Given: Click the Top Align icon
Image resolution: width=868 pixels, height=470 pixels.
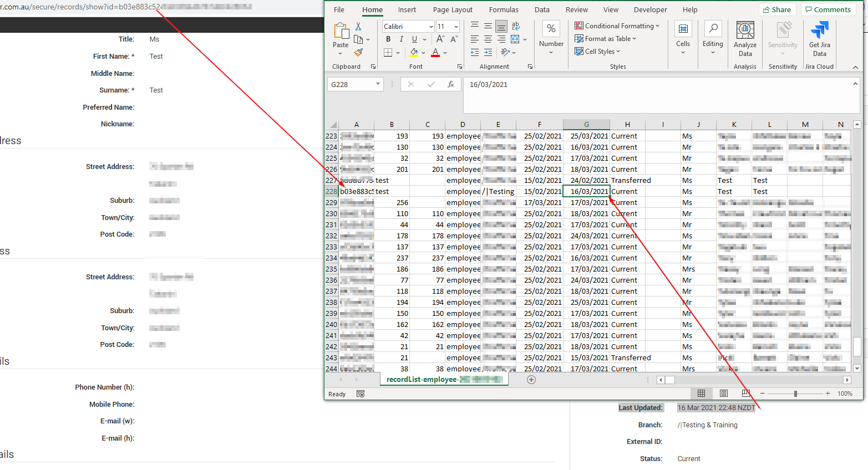Looking at the screenshot, I should tap(475, 26).
